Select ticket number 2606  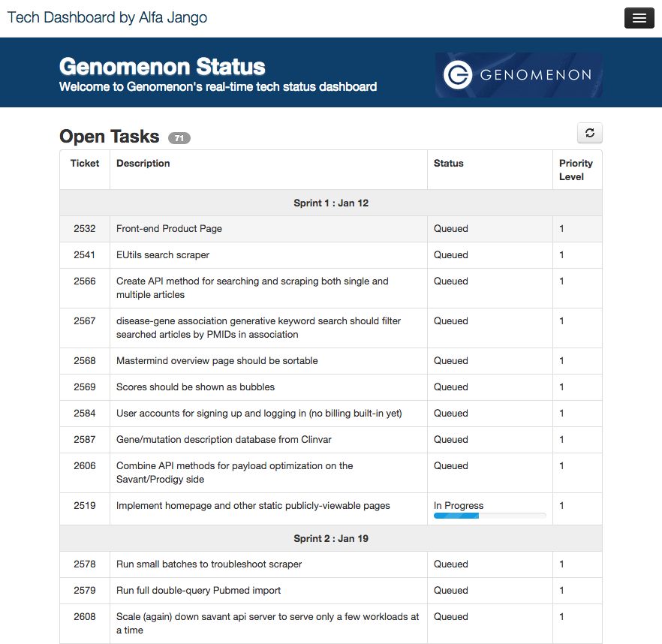[84, 466]
